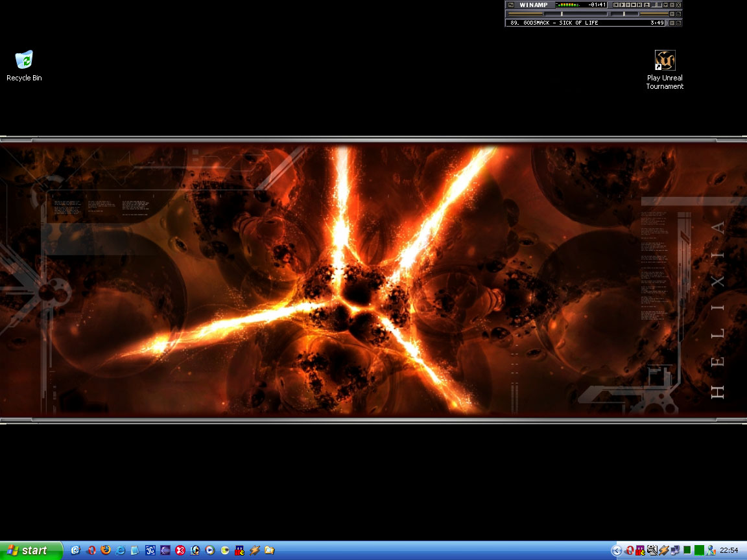Screen dimensions: 747x560
Task: Open the Start menu
Action: click(x=30, y=550)
